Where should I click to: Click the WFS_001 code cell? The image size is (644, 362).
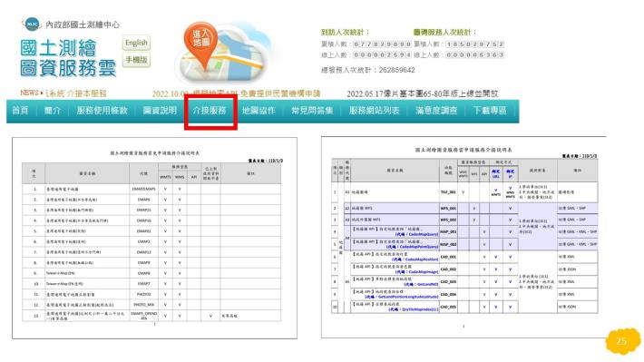pos(448,209)
